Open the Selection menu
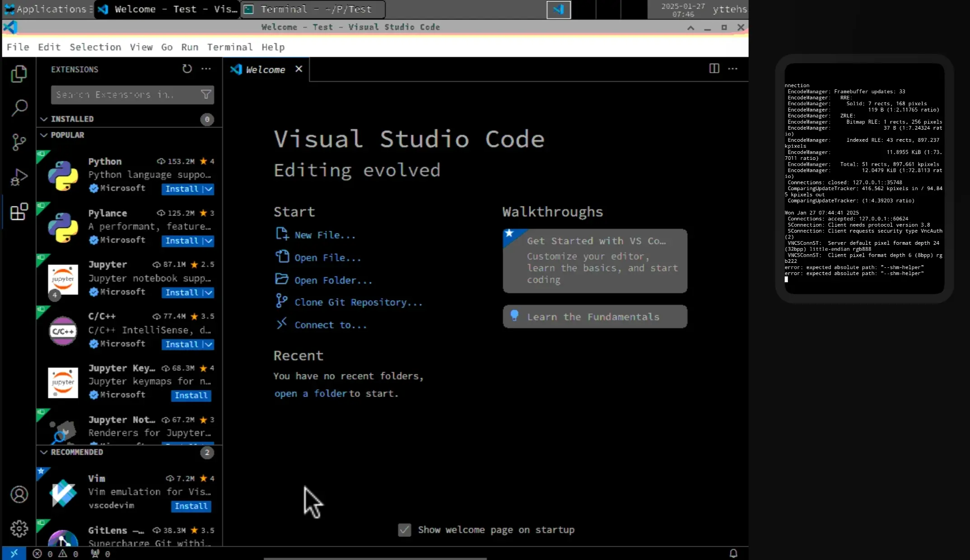 coord(95,47)
